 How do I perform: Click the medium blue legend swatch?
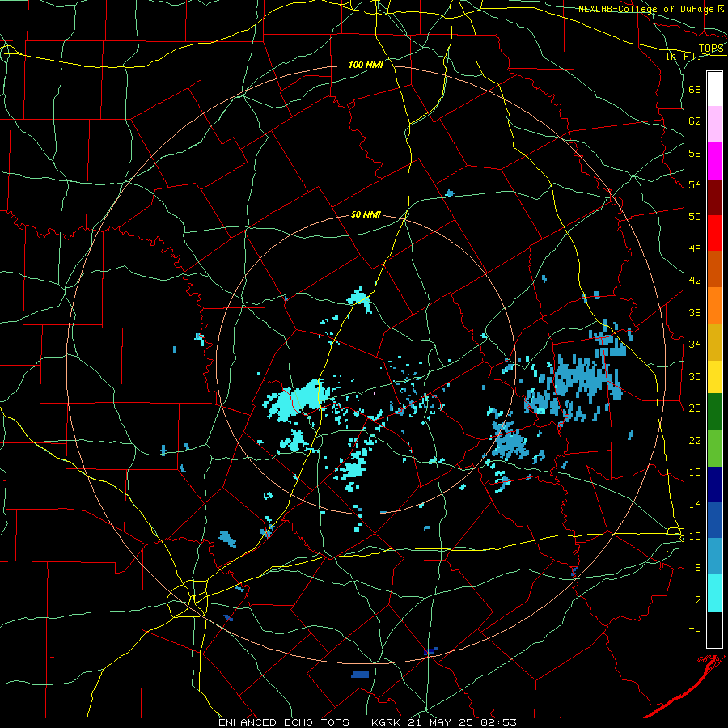[x=714, y=520]
